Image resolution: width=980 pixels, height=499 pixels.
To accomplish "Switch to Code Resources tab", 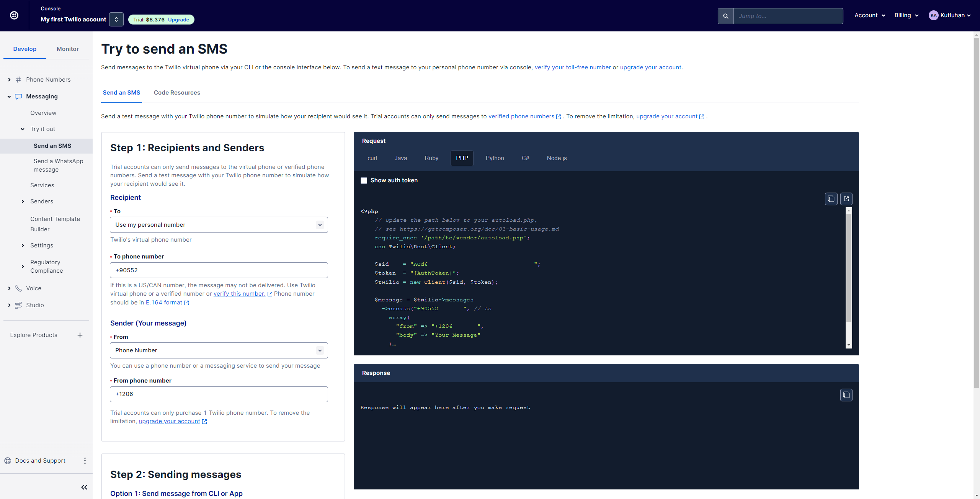I will [x=177, y=92].
